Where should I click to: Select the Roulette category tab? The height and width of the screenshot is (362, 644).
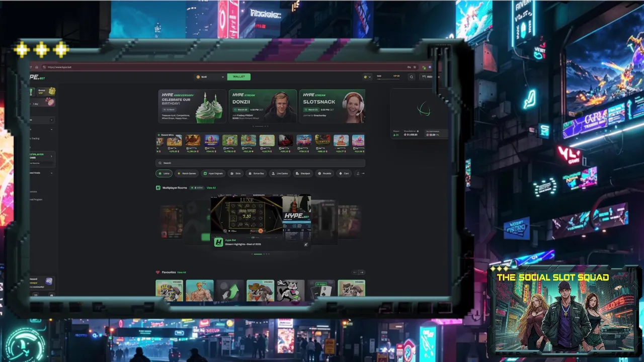point(325,173)
